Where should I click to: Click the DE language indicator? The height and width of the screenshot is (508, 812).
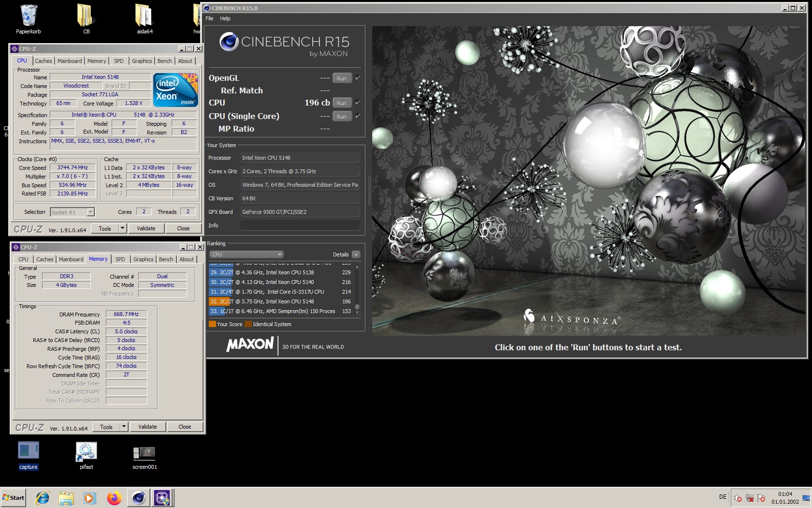click(723, 497)
